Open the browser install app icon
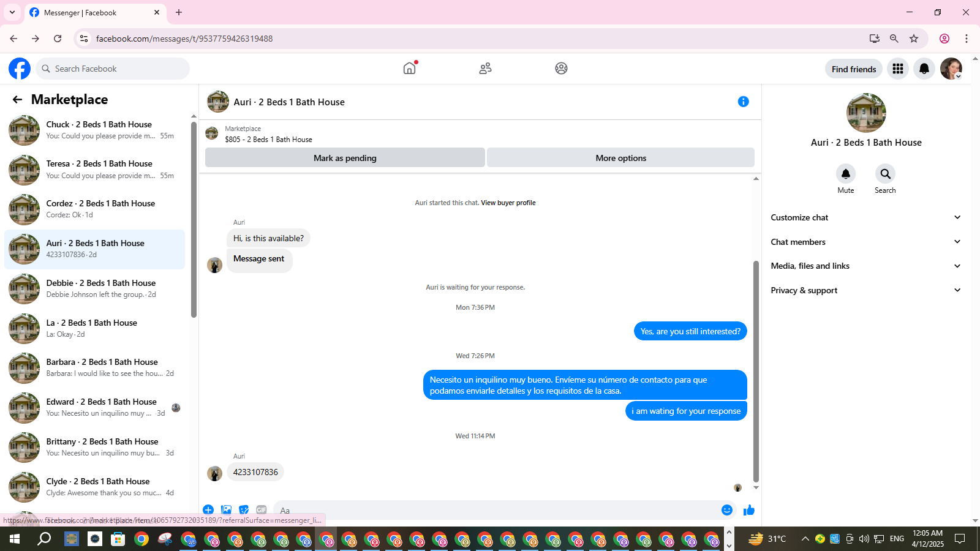 pos(875,39)
